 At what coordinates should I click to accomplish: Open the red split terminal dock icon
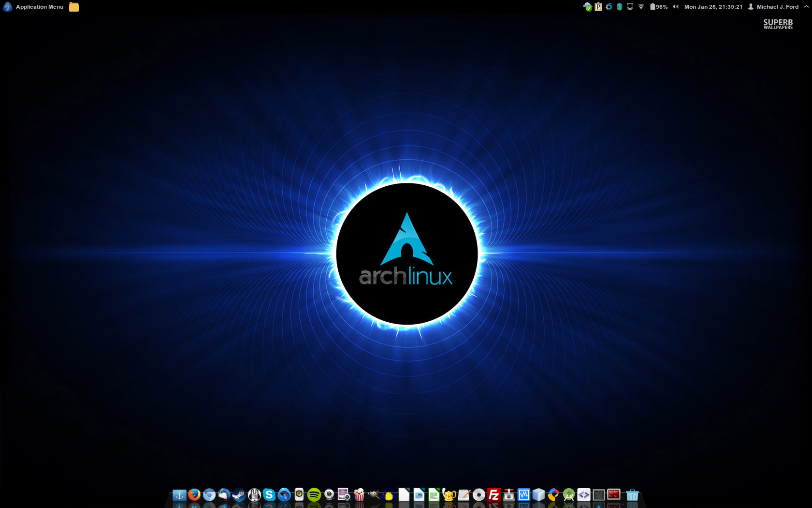[614, 495]
